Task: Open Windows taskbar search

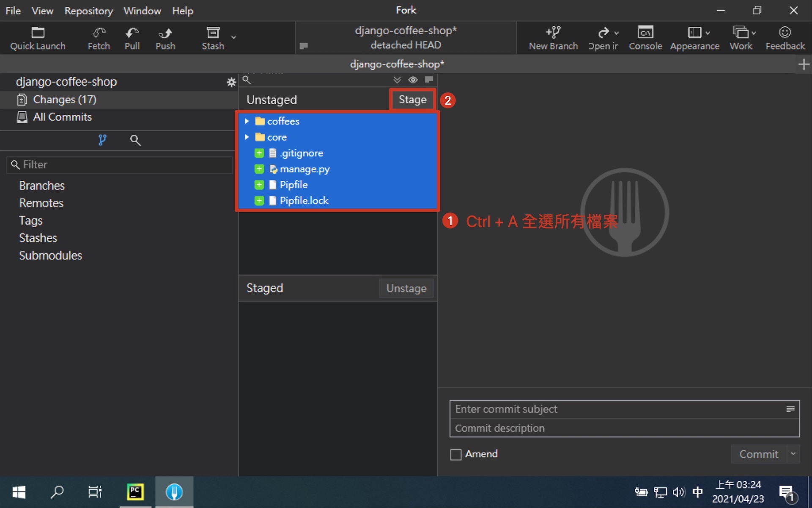Action: pos(57,492)
